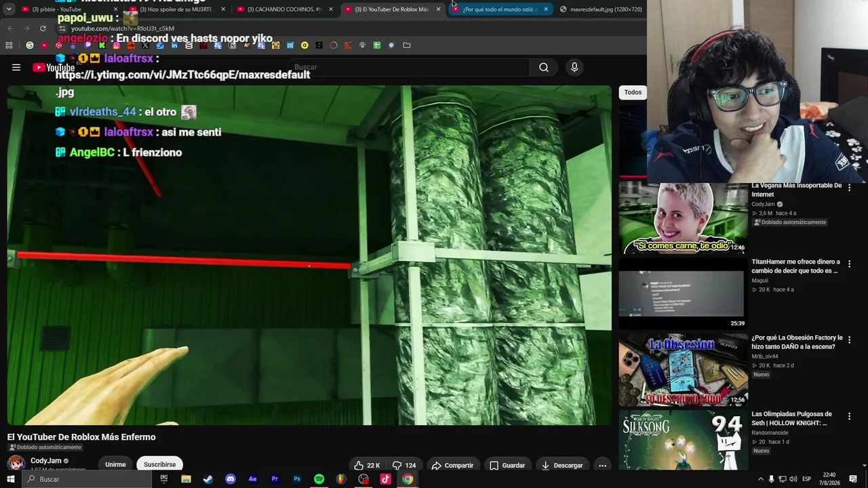
Task: Like the video with thumbs up
Action: coord(367,465)
